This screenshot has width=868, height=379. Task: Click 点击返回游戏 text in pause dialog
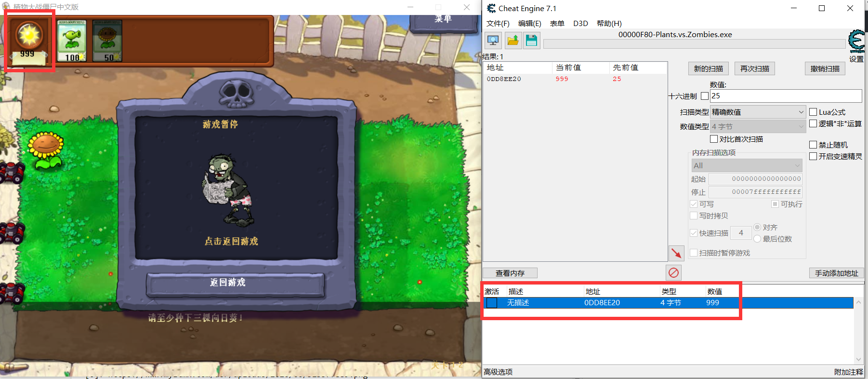tap(231, 241)
